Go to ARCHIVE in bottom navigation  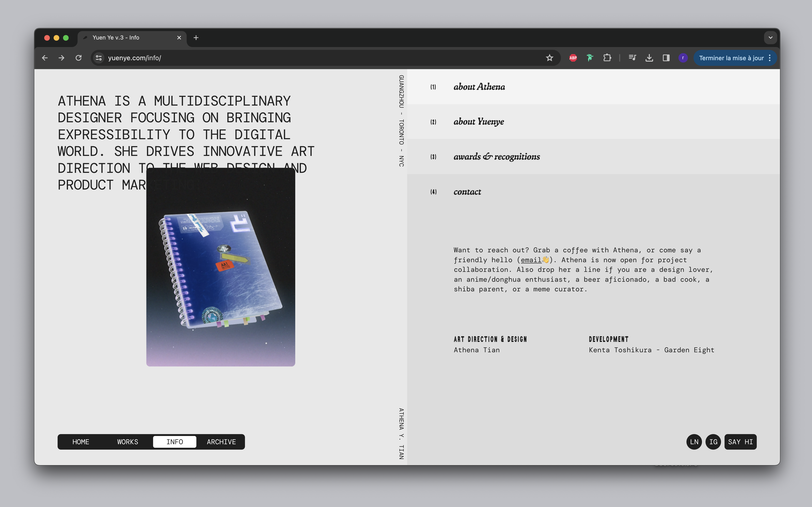click(x=221, y=442)
